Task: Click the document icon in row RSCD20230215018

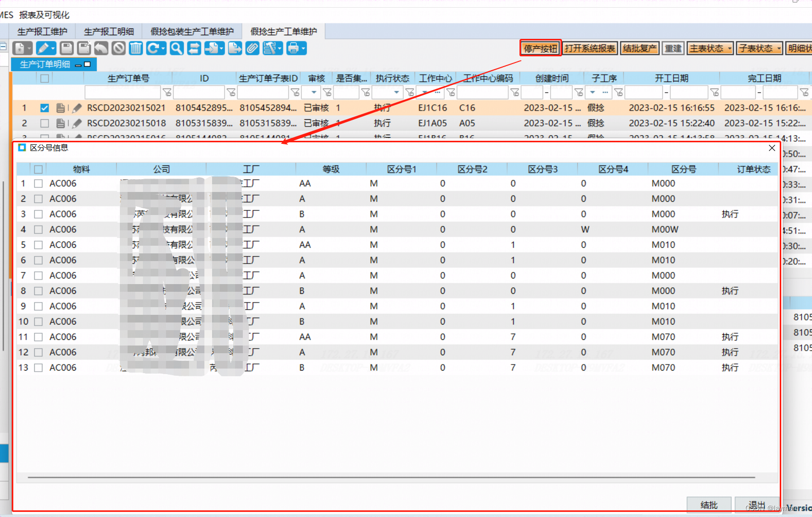Action: 60,123
